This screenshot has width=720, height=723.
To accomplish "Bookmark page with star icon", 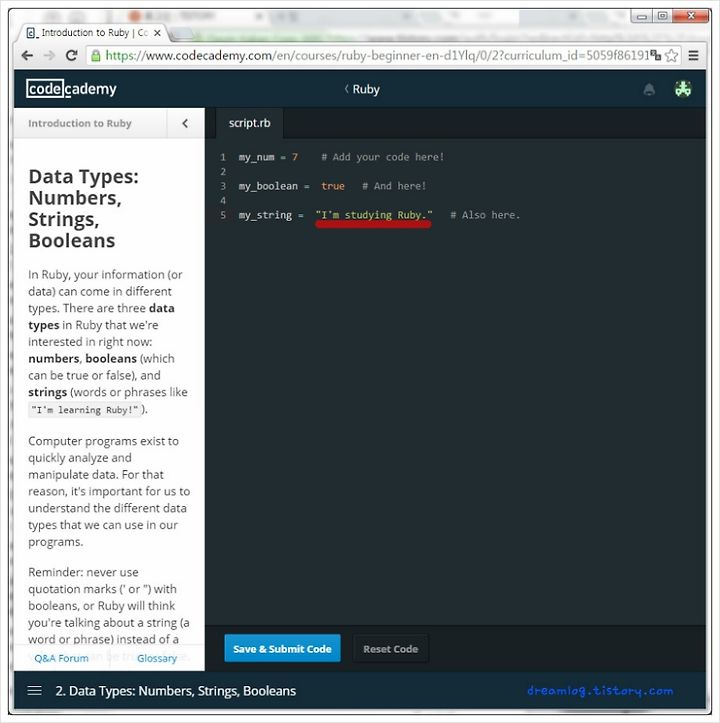I will tap(672, 56).
